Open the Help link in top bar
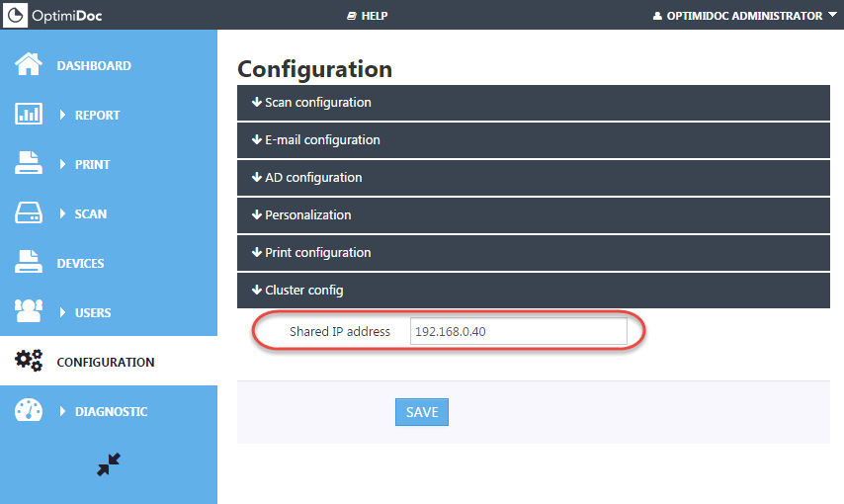The width and height of the screenshot is (844, 504). [x=367, y=16]
